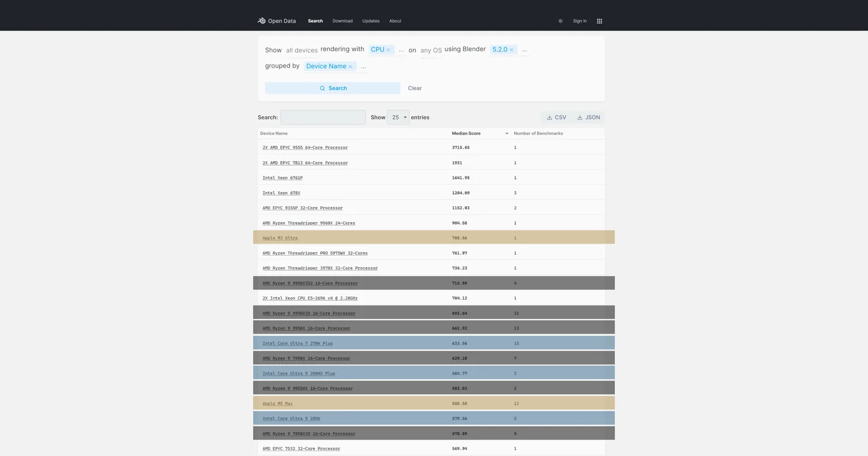Open Intel Core Ultra 7 270K Plus
The height and width of the screenshot is (456, 868).
(x=298, y=344)
